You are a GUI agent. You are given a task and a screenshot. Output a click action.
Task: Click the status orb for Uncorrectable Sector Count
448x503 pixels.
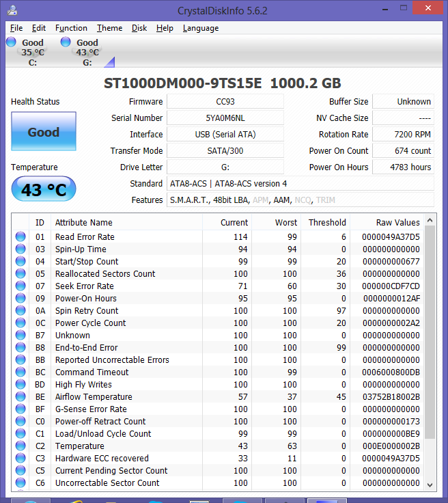[20, 482]
